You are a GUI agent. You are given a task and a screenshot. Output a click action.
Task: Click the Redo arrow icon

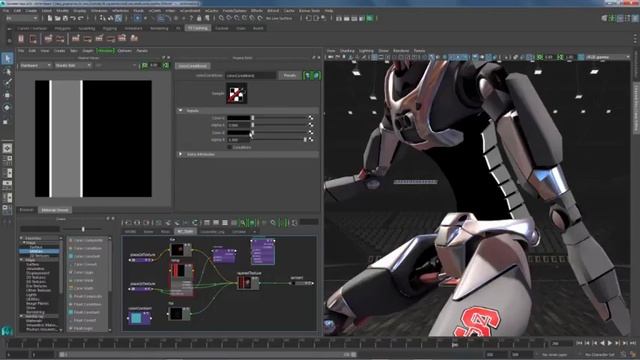click(x=80, y=18)
